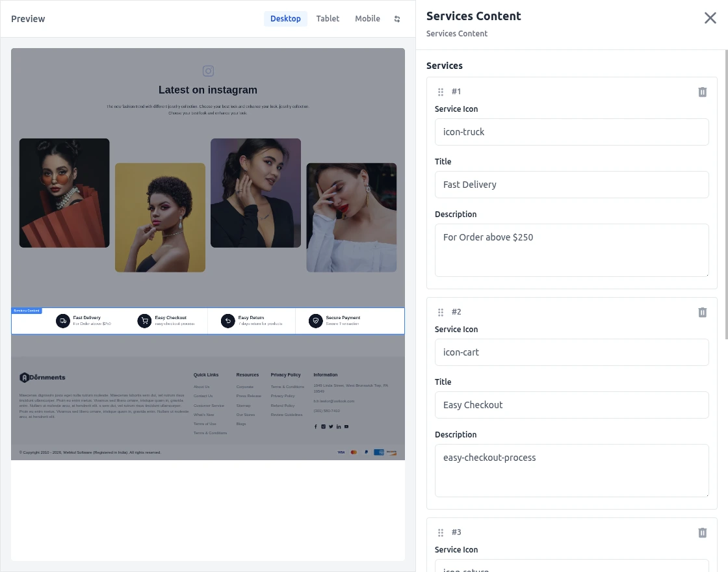Grab the drag handle of service #1
Viewport: 728px width, 572px height.
(x=441, y=92)
